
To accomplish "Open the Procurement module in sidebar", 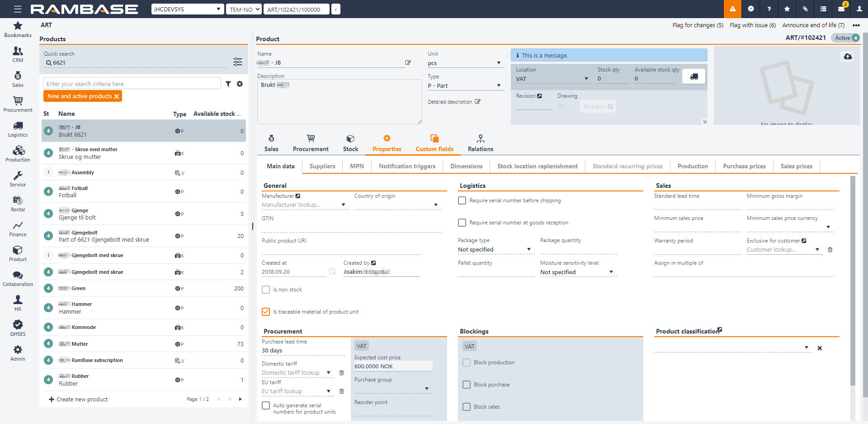I will pos(18,104).
